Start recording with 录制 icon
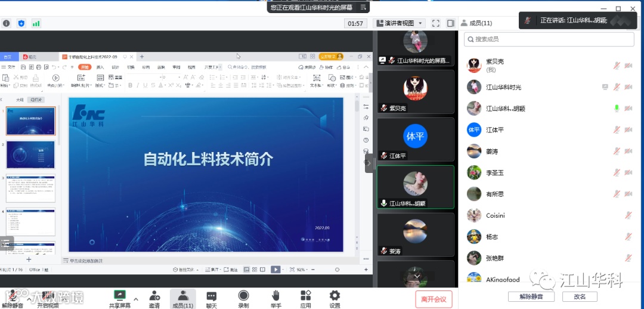The height and width of the screenshot is (309, 644). pyautogui.click(x=243, y=295)
